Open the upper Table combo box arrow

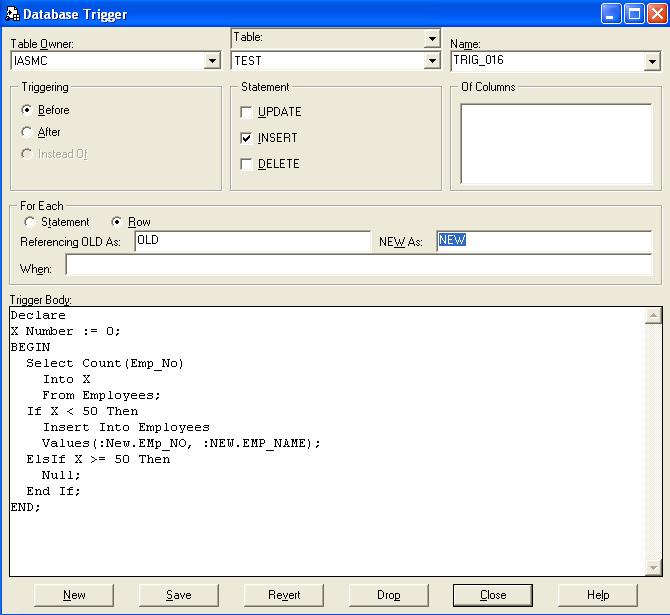pyautogui.click(x=432, y=39)
